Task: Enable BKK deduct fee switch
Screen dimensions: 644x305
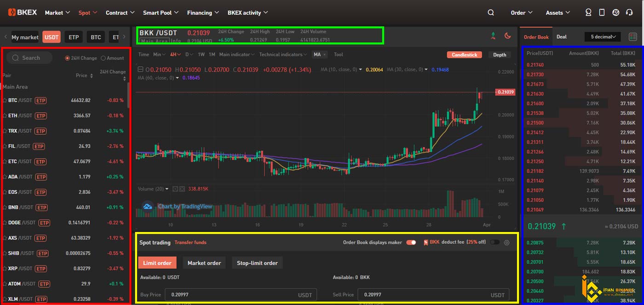Action: click(494, 242)
